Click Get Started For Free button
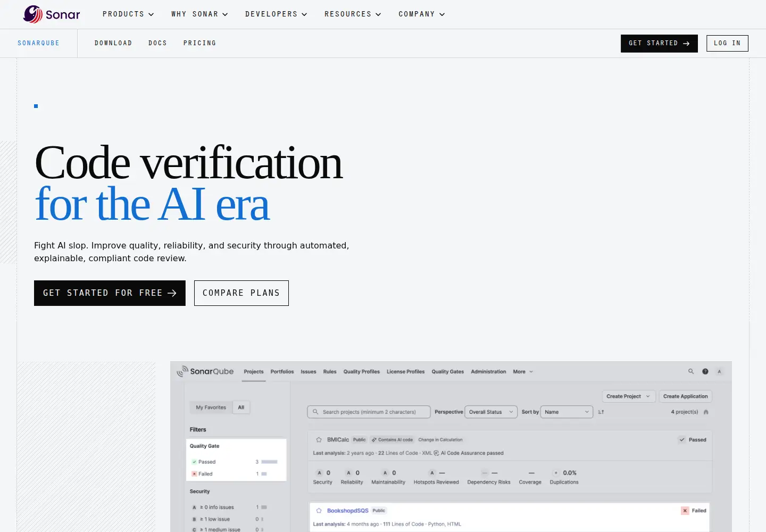The image size is (766, 532). (110, 293)
